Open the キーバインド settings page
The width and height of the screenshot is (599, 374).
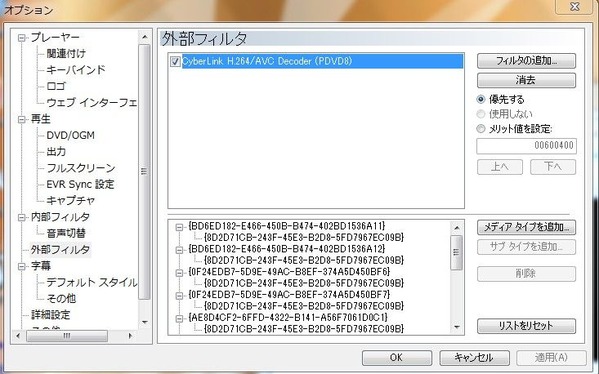(x=76, y=70)
